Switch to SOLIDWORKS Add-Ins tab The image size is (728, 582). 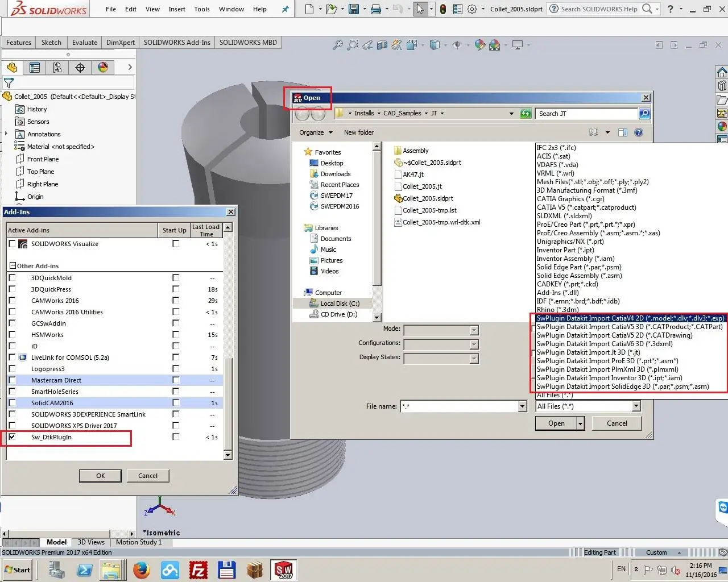coord(177,43)
